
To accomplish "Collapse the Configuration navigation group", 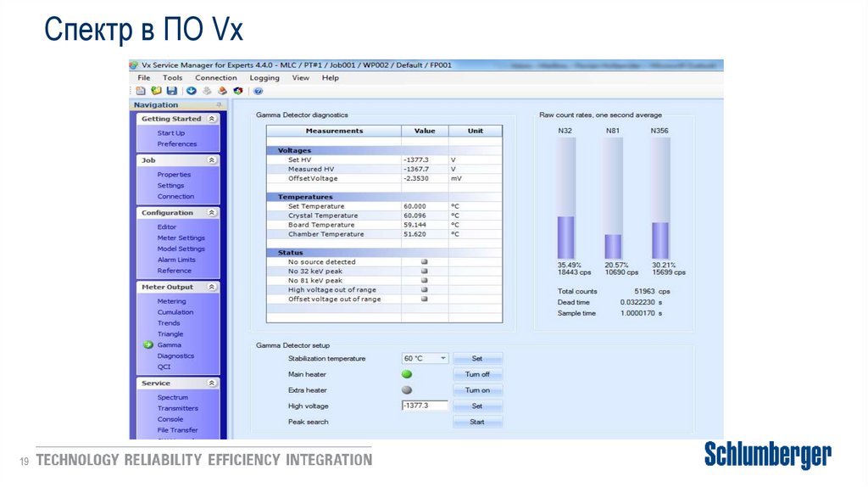I will click(x=212, y=213).
